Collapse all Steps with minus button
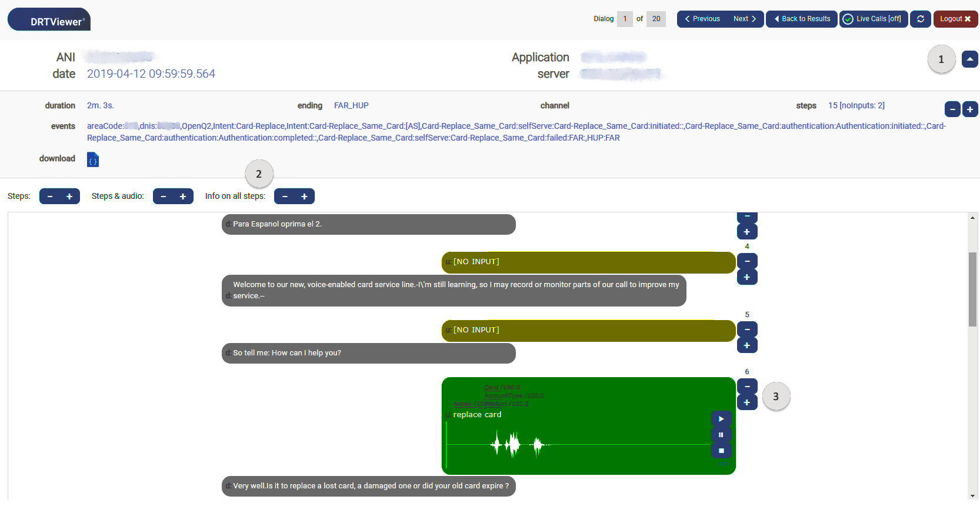Image resolution: width=980 pixels, height=526 pixels. [50, 197]
